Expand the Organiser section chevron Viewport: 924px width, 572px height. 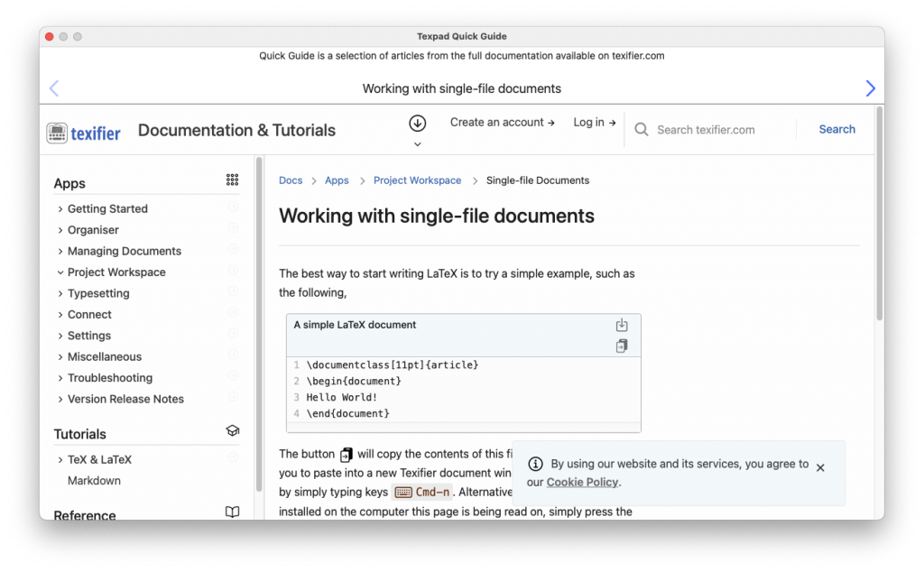tap(60, 230)
